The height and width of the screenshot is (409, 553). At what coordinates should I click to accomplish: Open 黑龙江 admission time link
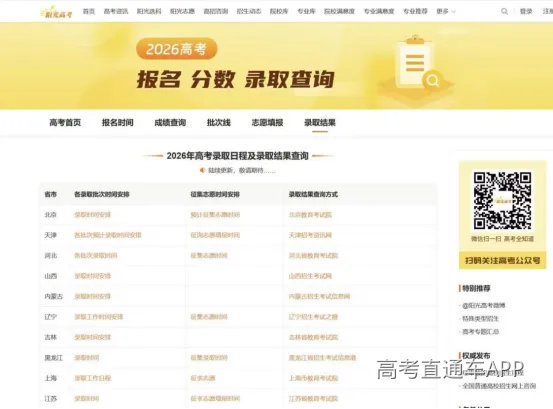click(86, 358)
